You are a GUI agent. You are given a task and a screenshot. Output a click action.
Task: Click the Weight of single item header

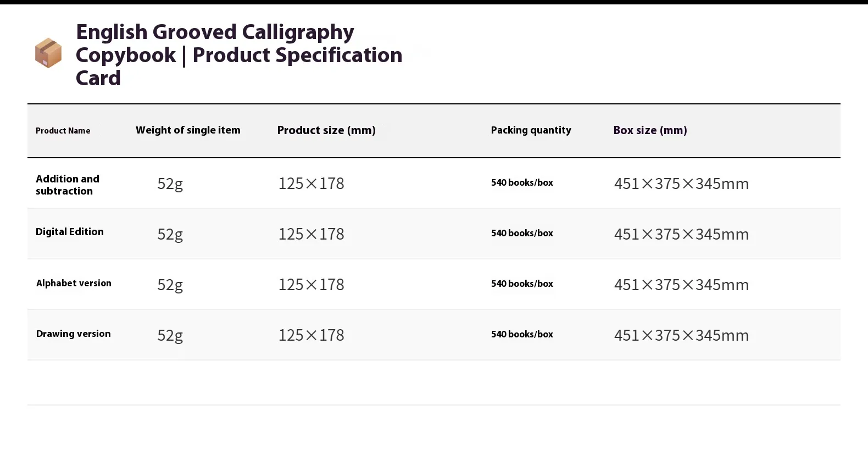(188, 130)
